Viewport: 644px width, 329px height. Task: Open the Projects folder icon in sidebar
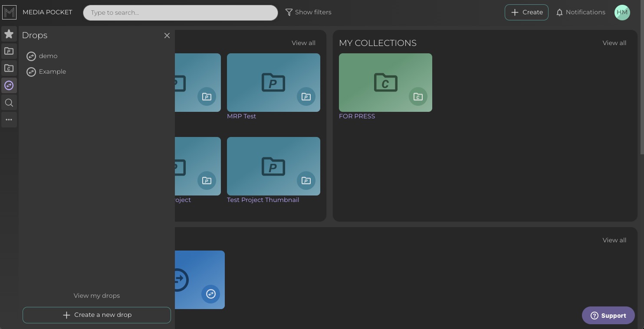point(9,51)
